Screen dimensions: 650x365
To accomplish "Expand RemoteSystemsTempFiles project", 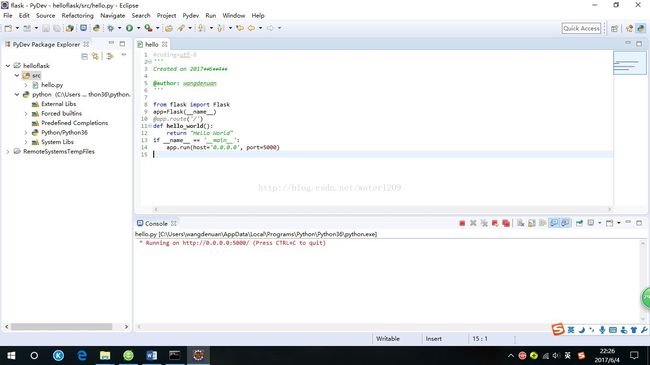I will (8, 152).
